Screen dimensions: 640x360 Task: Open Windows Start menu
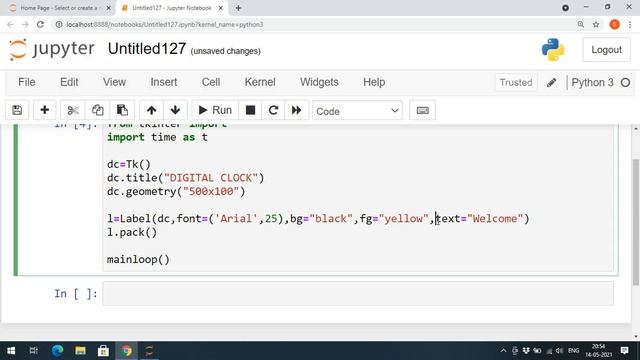pyautogui.click(x=11, y=351)
